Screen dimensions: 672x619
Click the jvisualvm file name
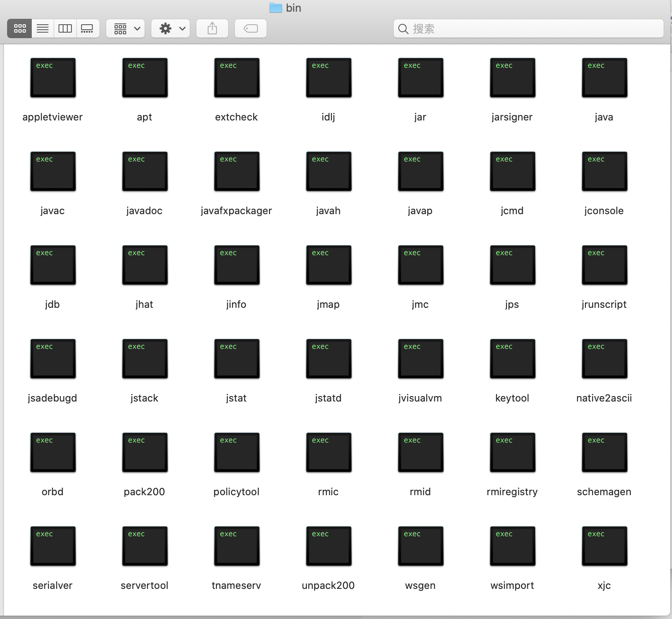420,398
